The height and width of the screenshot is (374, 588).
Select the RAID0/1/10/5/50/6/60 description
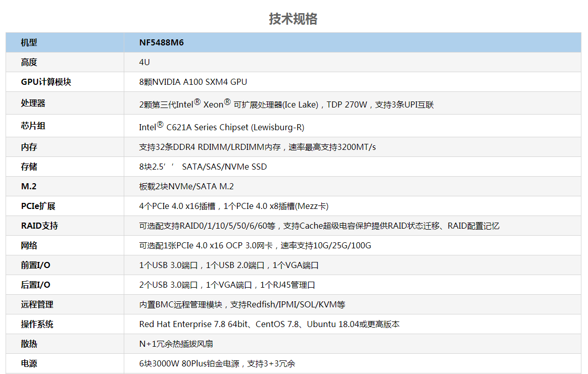coord(319,226)
